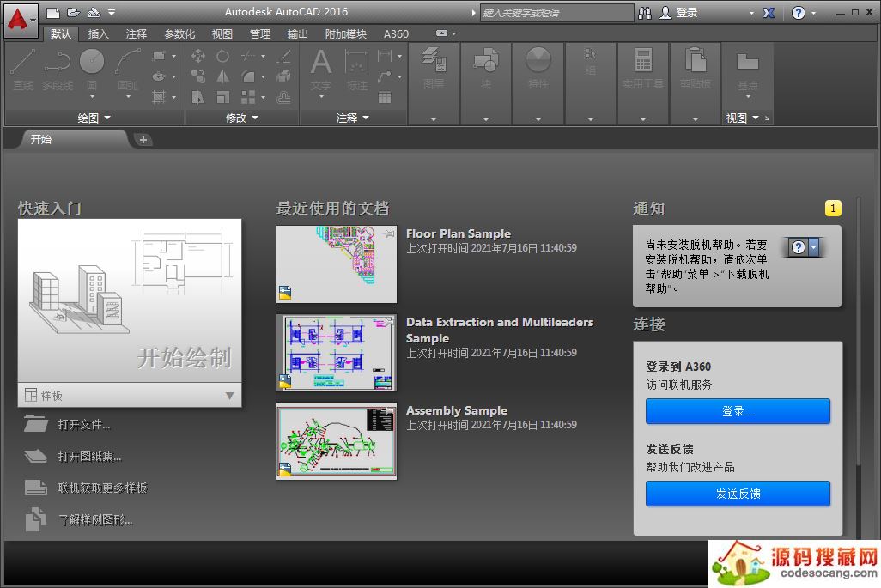Expand the 样板 template dropdown
This screenshot has width=881, height=588.
click(229, 396)
